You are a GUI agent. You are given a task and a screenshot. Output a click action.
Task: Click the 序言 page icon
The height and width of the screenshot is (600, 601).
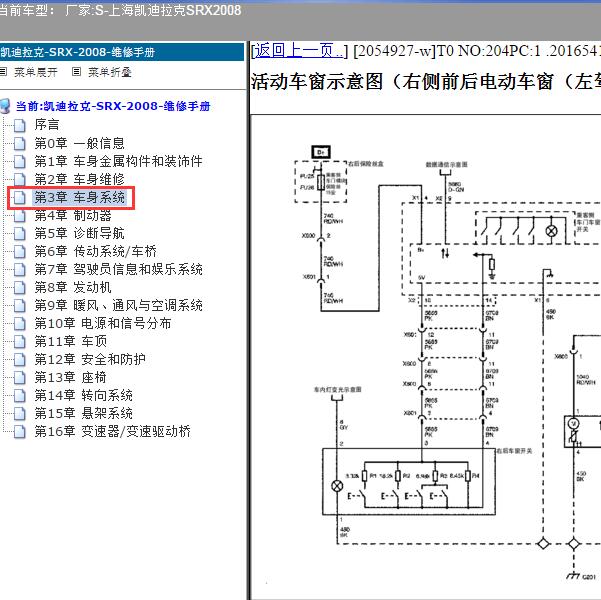point(20,125)
